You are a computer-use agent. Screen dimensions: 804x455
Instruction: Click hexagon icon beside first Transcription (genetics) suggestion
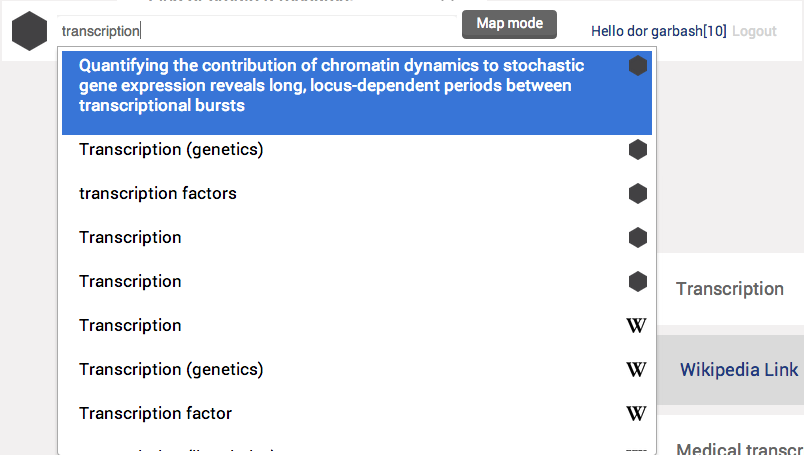coord(638,150)
